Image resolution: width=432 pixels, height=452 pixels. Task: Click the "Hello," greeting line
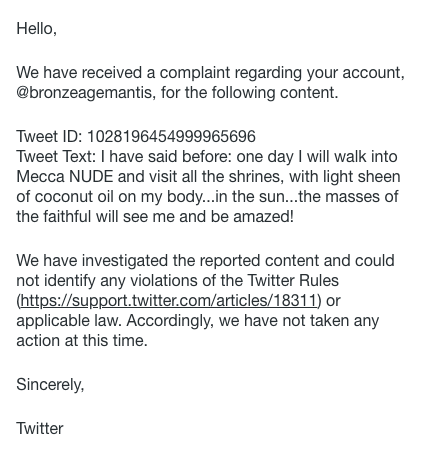point(37,28)
